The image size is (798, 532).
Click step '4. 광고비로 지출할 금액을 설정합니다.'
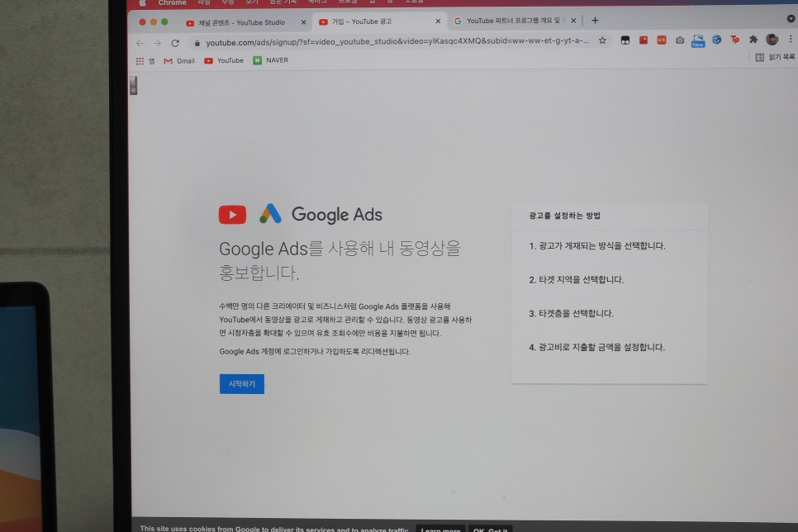(x=596, y=347)
